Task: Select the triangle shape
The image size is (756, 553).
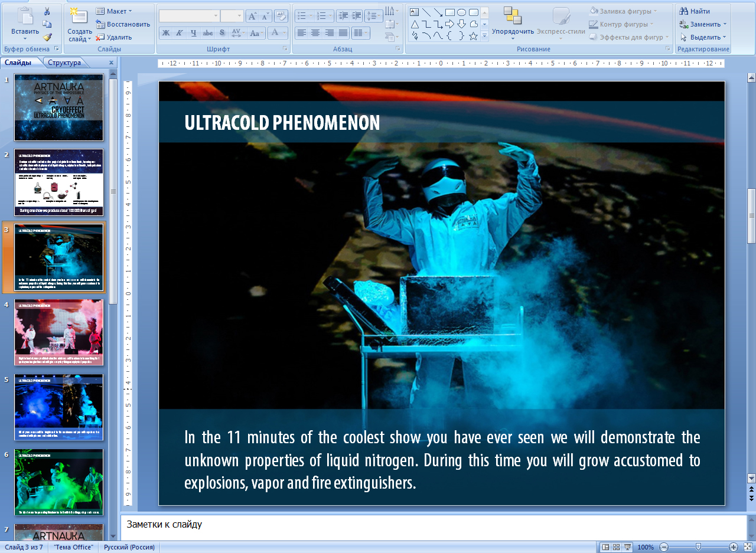Action: (x=415, y=24)
